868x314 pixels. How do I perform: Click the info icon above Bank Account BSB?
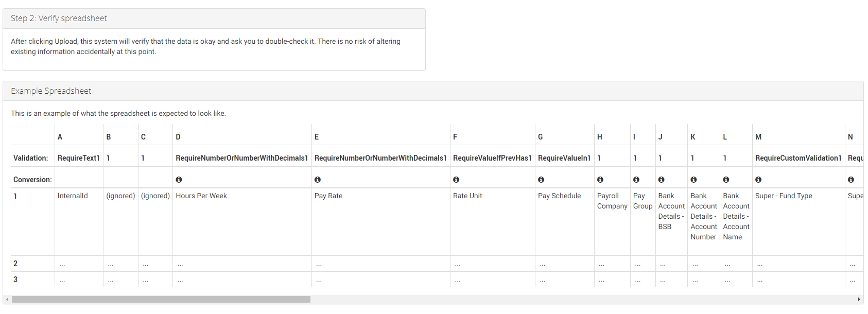tap(662, 180)
